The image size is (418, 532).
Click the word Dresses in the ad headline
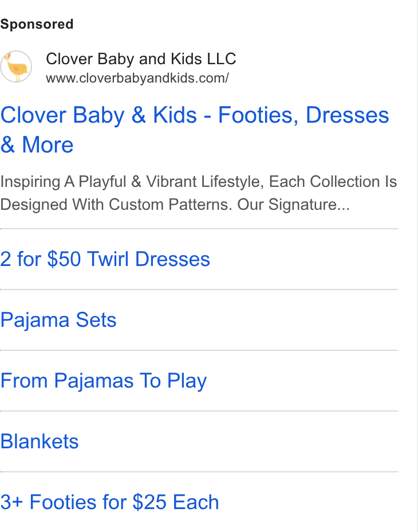tap(348, 115)
